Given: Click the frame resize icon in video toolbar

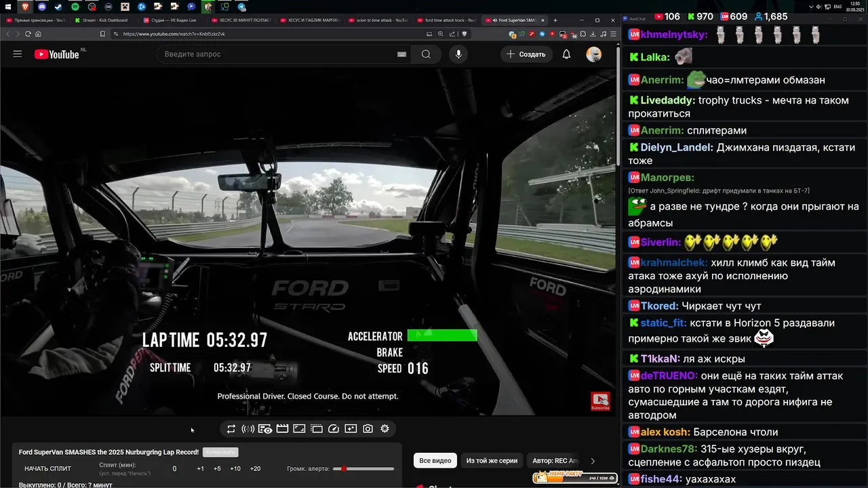Looking at the screenshot, I should (x=299, y=429).
